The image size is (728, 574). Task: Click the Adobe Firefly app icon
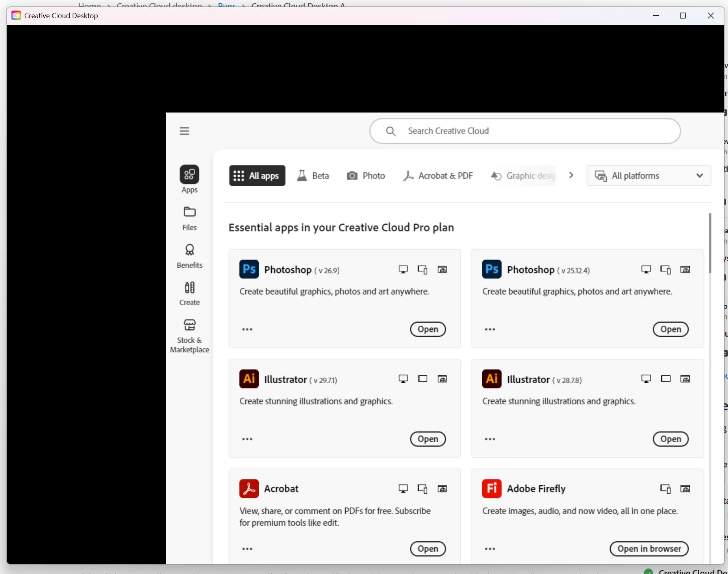click(492, 489)
